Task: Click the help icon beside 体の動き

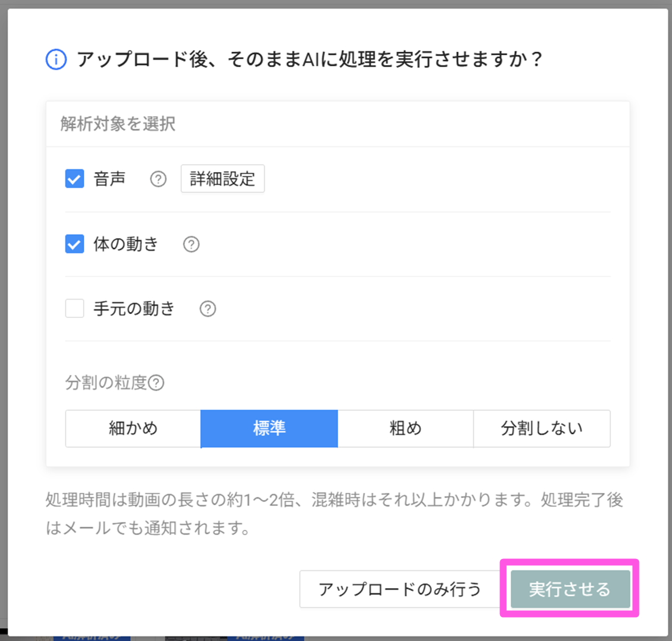Action: (x=191, y=244)
